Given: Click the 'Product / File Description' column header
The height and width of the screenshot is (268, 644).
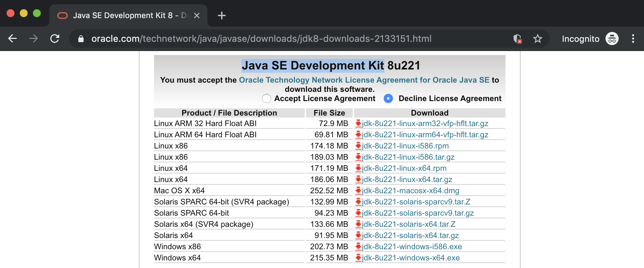Looking at the screenshot, I should [229, 113].
